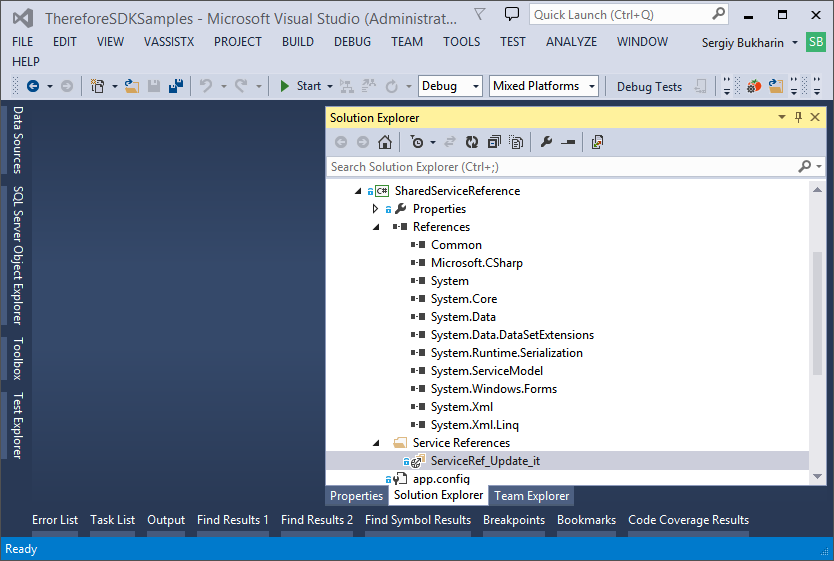The width and height of the screenshot is (834, 561).
Task: Open the Toolbox side tab
Action: pyautogui.click(x=18, y=358)
